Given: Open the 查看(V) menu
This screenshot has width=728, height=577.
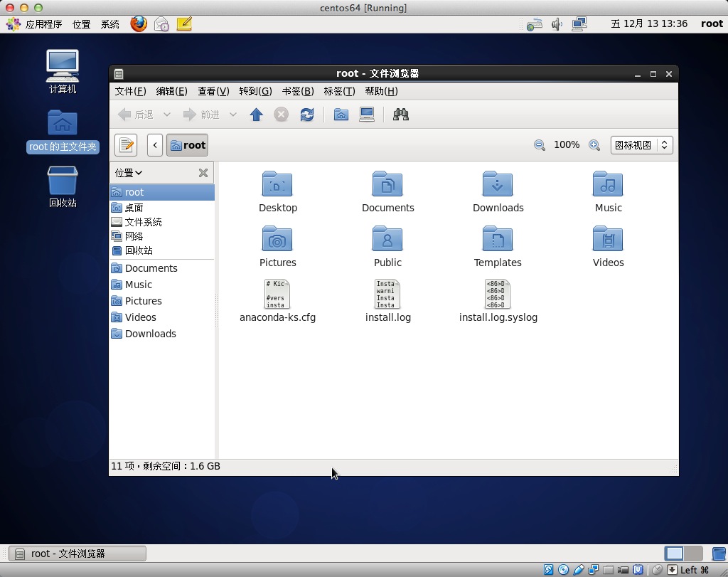Looking at the screenshot, I should [213, 91].
